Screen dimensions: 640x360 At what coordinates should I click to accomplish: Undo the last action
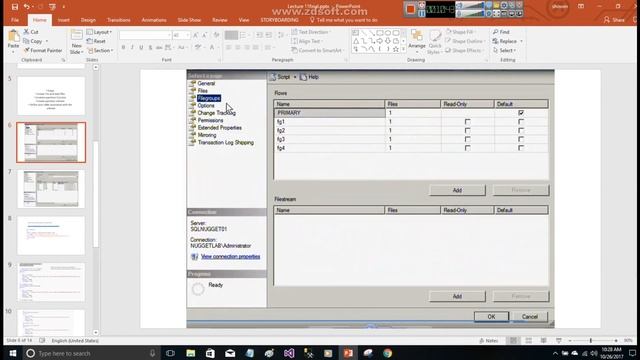pos(27,7)
